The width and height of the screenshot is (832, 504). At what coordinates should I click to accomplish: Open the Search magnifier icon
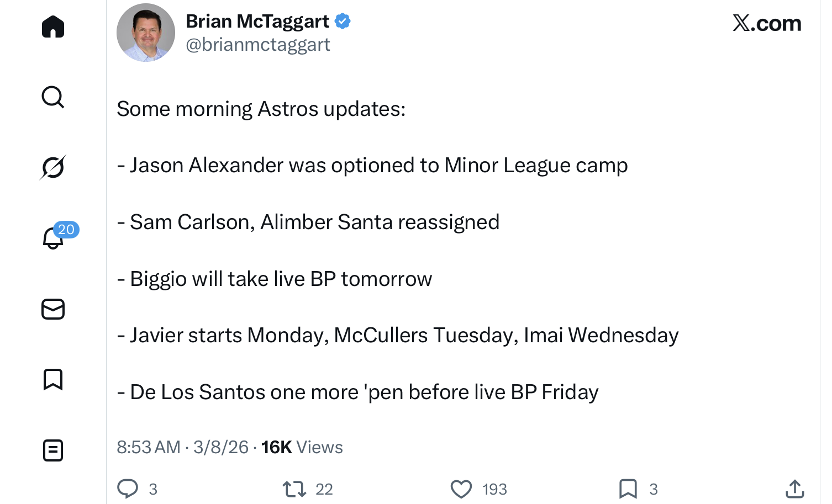coord(53,97)
